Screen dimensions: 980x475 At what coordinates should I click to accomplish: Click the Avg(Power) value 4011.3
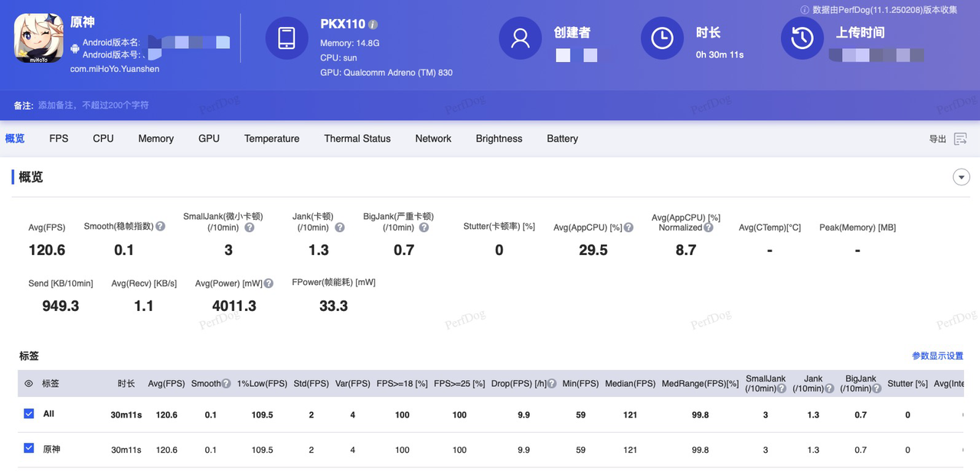coord(234,306)
